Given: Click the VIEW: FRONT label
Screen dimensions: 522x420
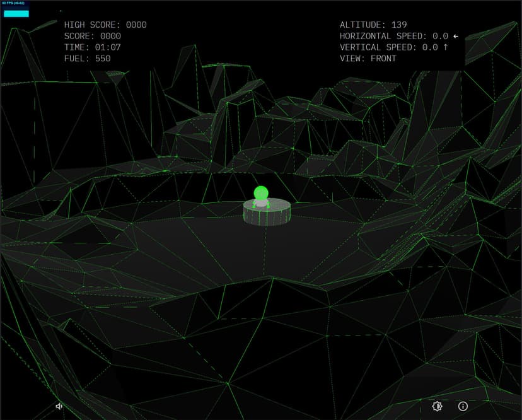Looking at the screenshot, I should click(368, 59).
